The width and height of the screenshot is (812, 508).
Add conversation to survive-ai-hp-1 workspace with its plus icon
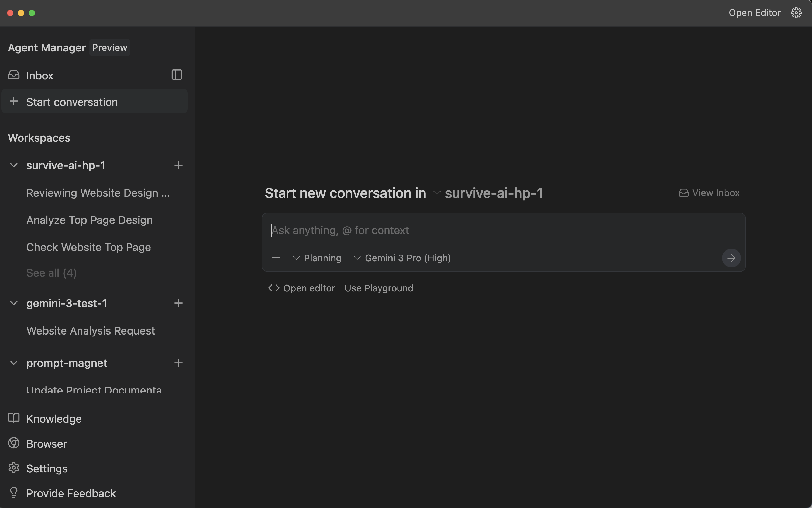click(178, 165)
